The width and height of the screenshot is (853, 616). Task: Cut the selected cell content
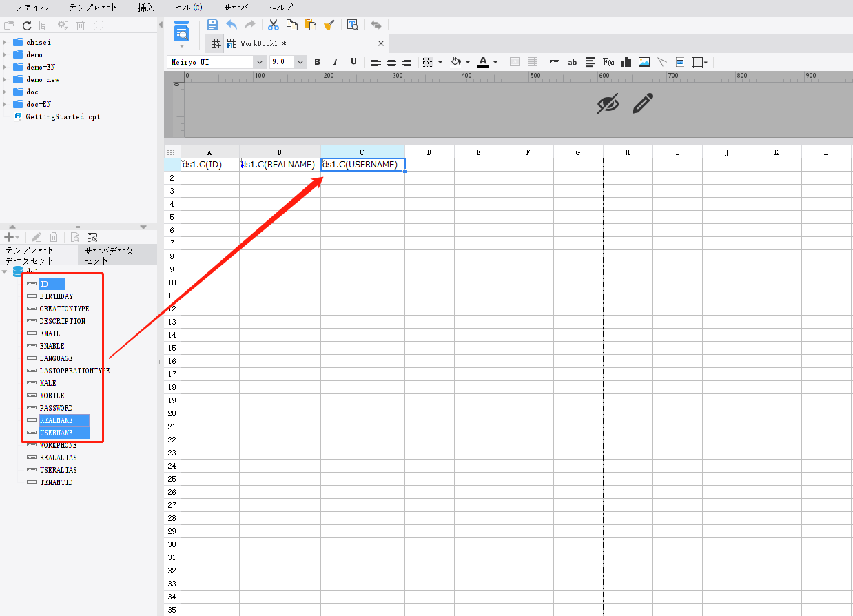point(274,25)
